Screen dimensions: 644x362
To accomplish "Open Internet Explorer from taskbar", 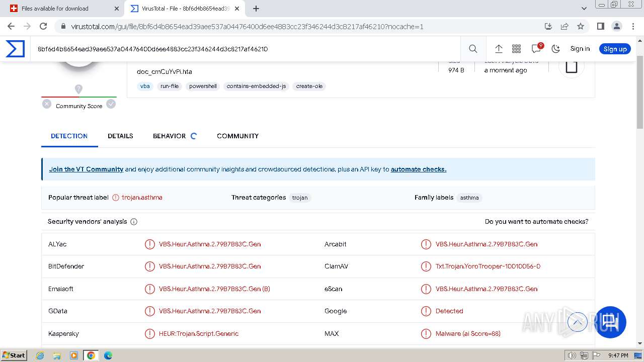I will point(40,355).
